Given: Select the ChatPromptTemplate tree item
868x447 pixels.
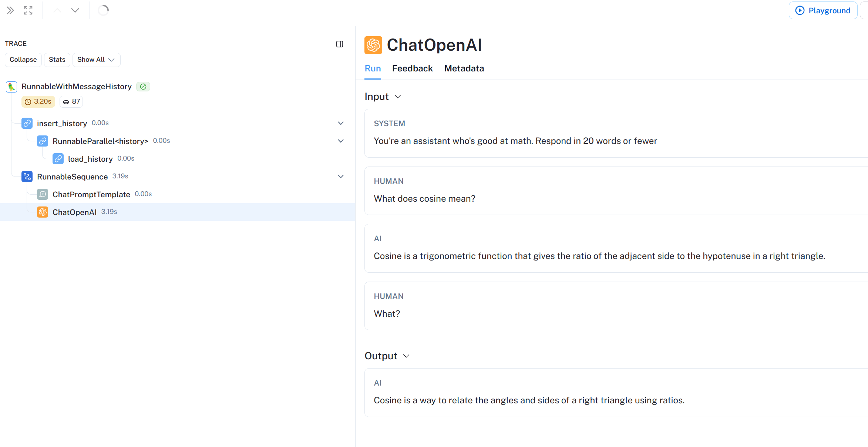Looking at the screenshot, I should pyautogui.click(x=91, y=194).
